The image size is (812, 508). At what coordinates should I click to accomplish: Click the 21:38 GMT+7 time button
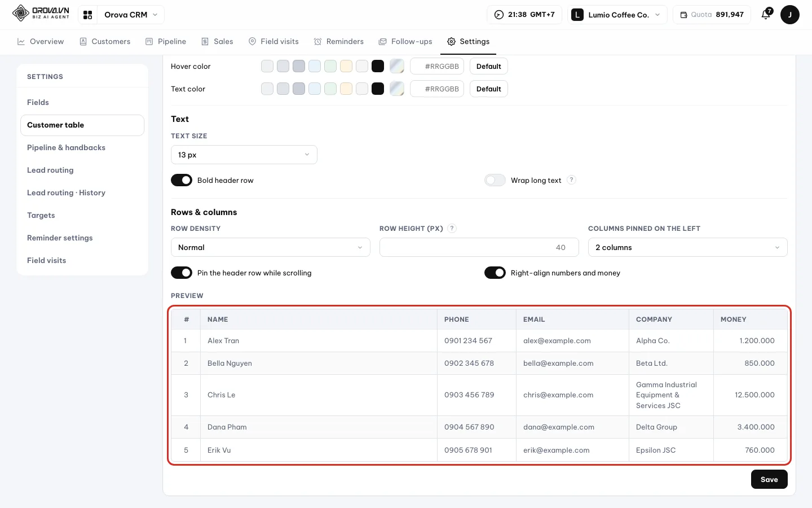point(524,15)
